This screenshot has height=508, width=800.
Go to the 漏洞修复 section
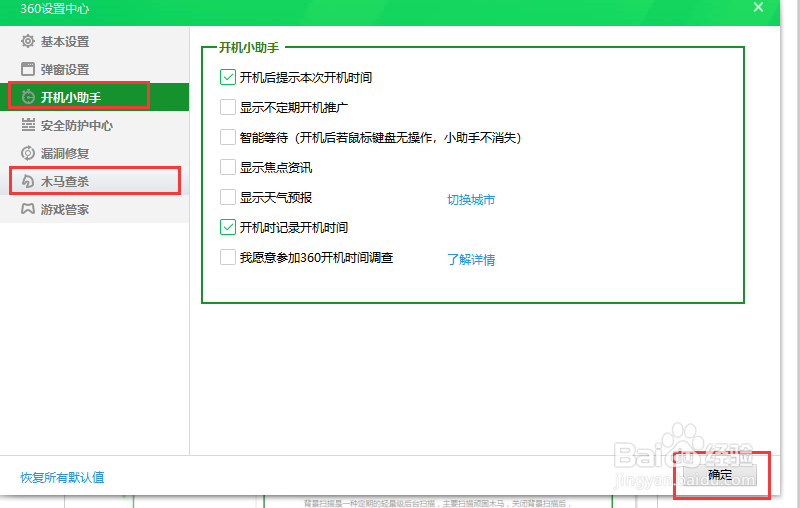tap(94, 153)
